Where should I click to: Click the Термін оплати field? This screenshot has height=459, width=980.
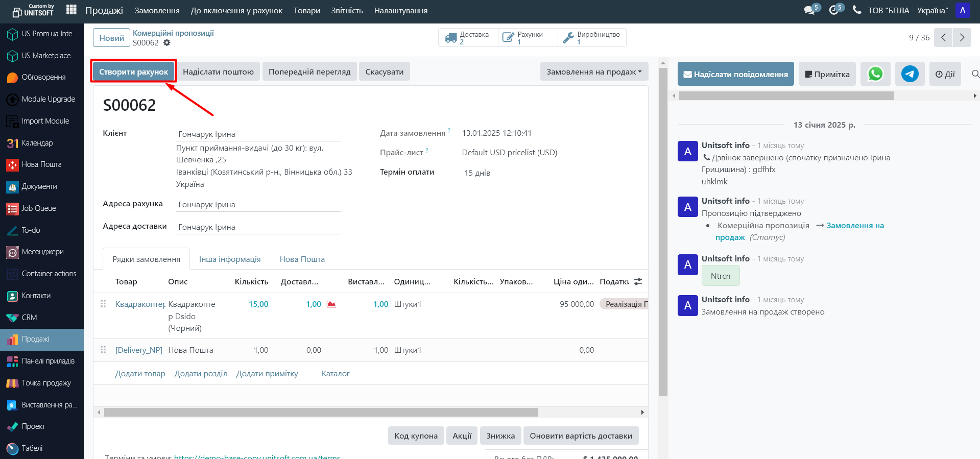549,173
